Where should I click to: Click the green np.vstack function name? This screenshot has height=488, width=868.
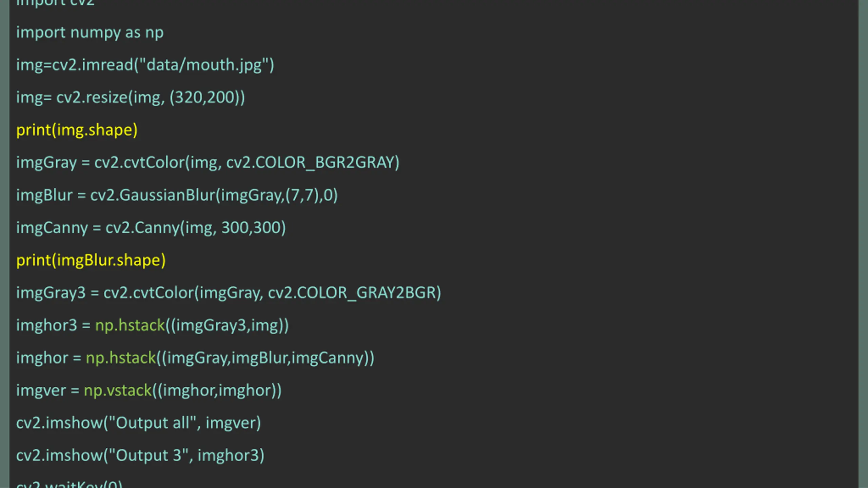coord(118,391)
